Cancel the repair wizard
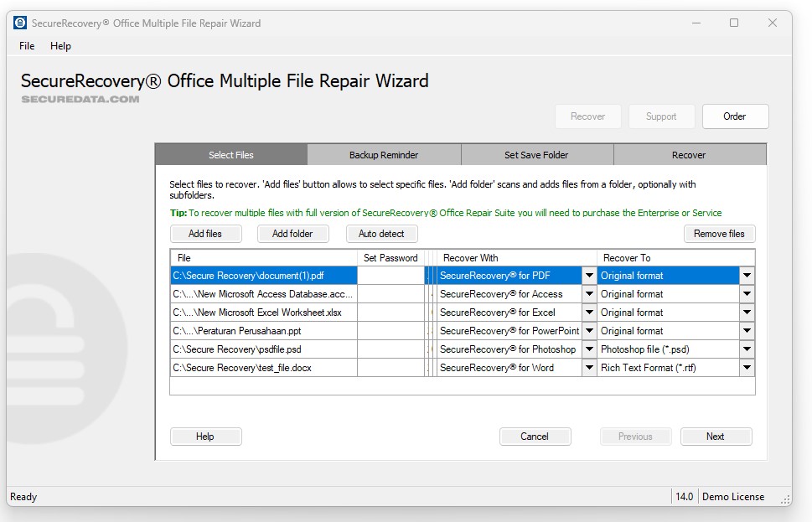Viewport: 812px width, 522px height. 535,437
